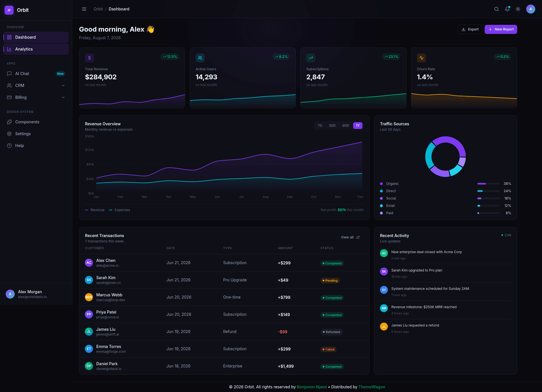Toggle the Expenses legend item
The height and width of the screenshot is (392, 542).
(x=119, y=210)
